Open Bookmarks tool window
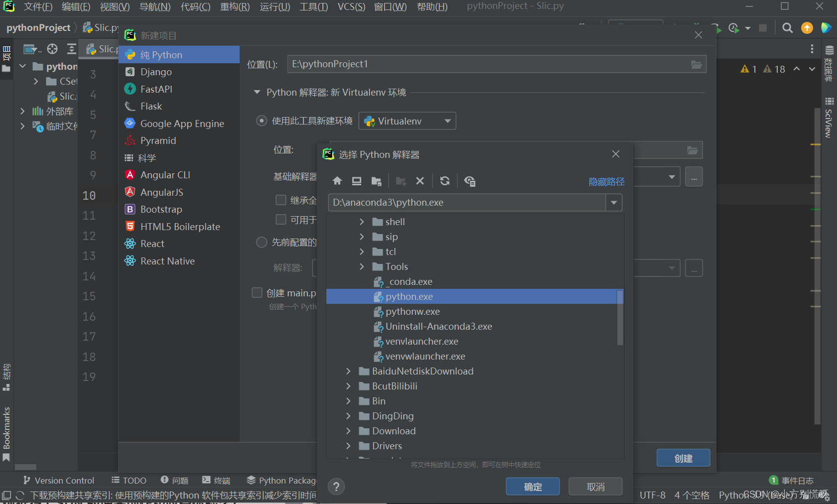Screen dimensions: 837x504 (x=6, y=434)
